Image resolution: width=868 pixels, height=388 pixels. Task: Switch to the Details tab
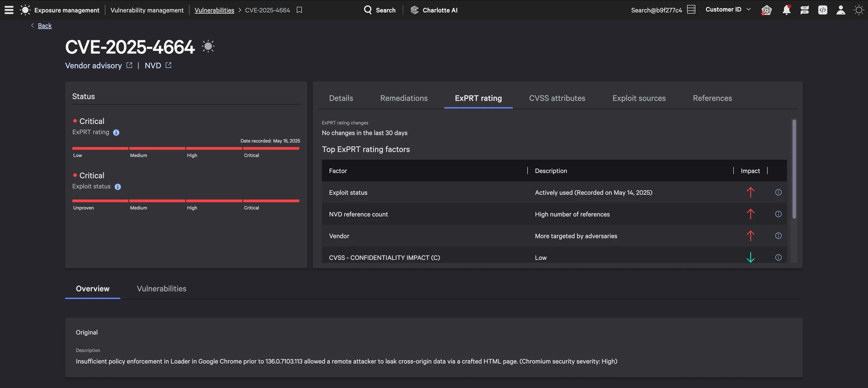tap(341, 98)
